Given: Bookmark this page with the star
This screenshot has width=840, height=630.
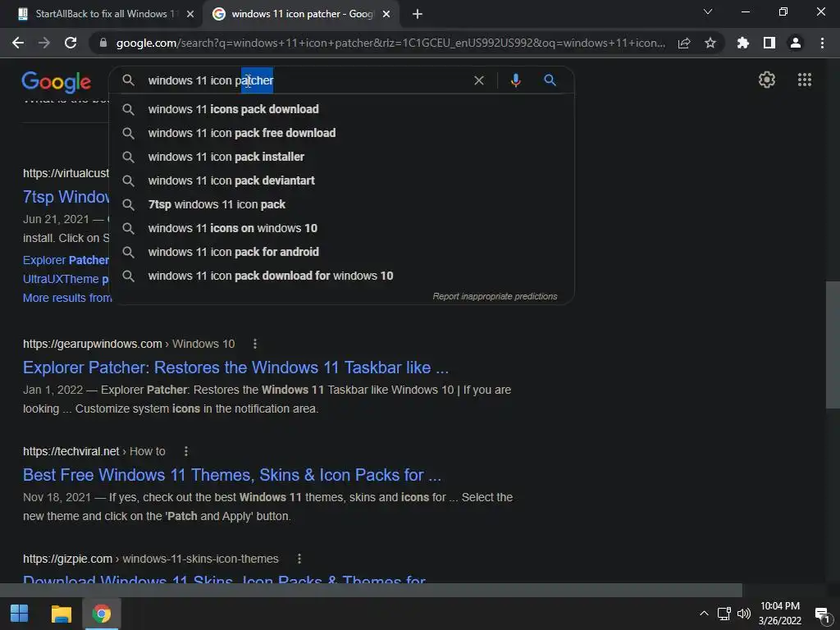Looking at the screenshot, I should coord(710,43).
